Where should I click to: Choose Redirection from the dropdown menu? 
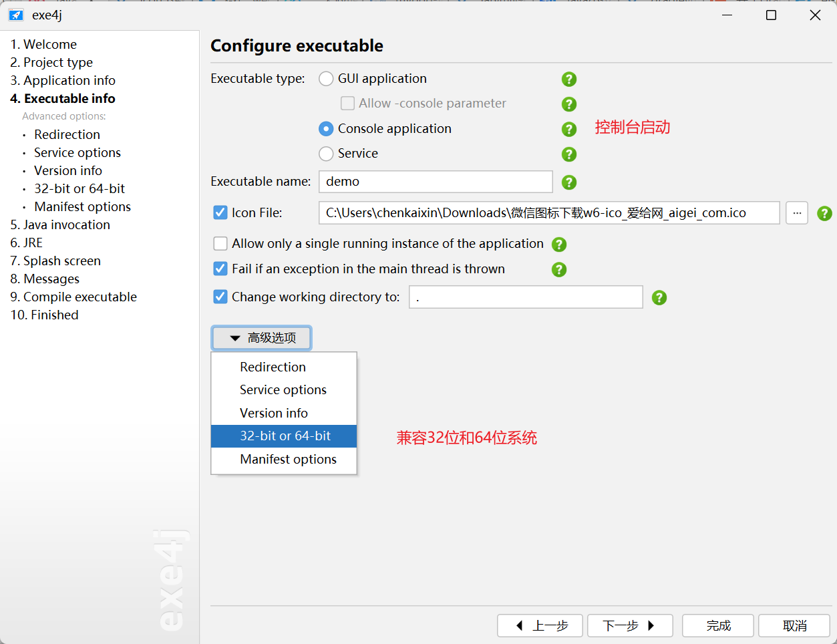(273, 367)
